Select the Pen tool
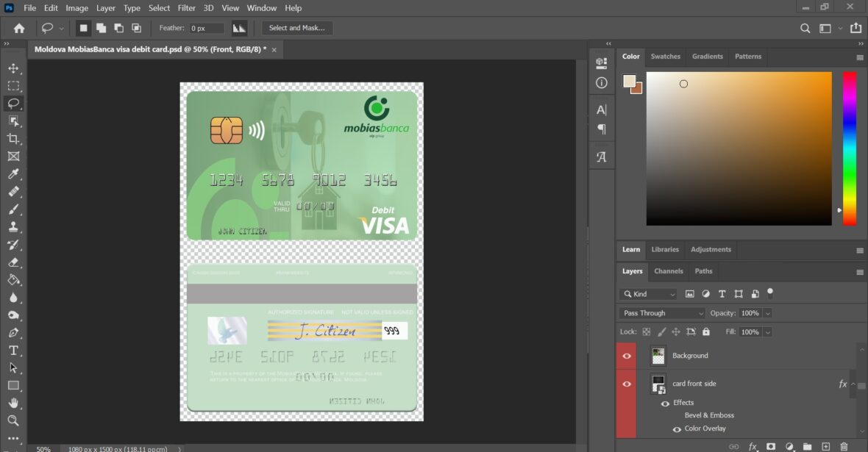Viewport: 868px width, 452px height. (13, 333)
